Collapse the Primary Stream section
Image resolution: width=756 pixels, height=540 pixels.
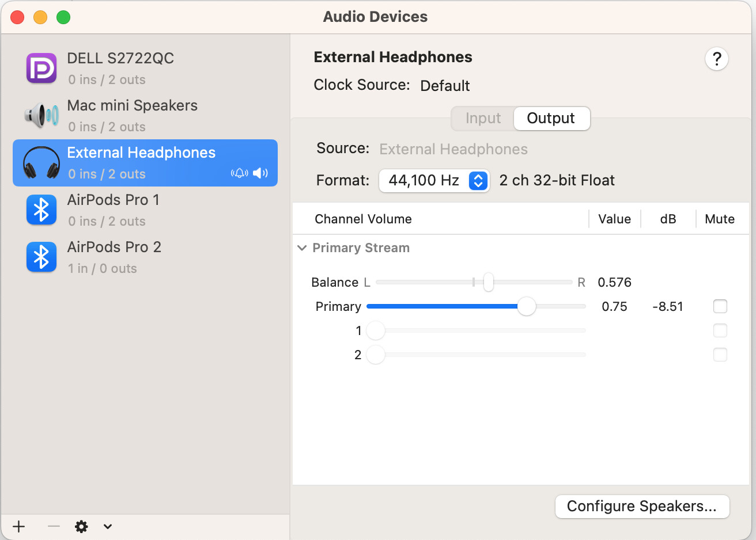click(x=302, y=248)
